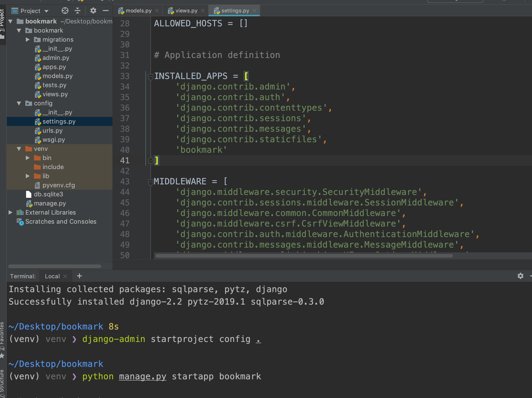Toggle the Structure tool window
The height and width of the screenshot is (398, 532).
click(x=2, y=383)
